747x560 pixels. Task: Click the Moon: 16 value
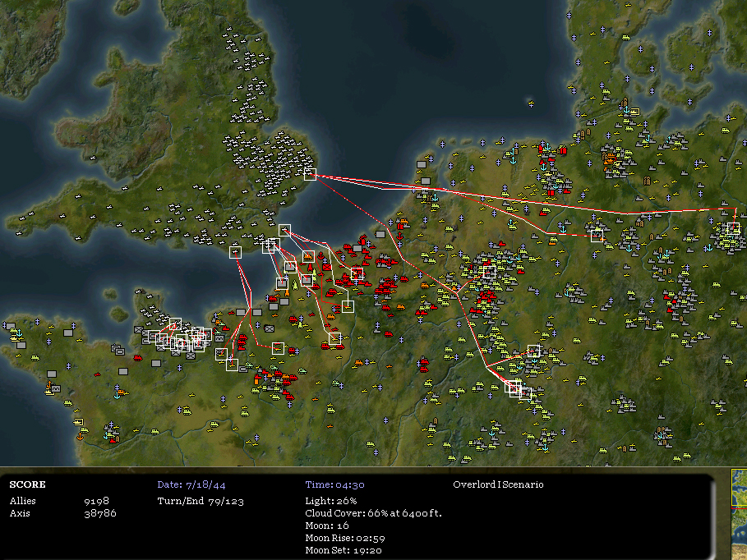point(327,526)
